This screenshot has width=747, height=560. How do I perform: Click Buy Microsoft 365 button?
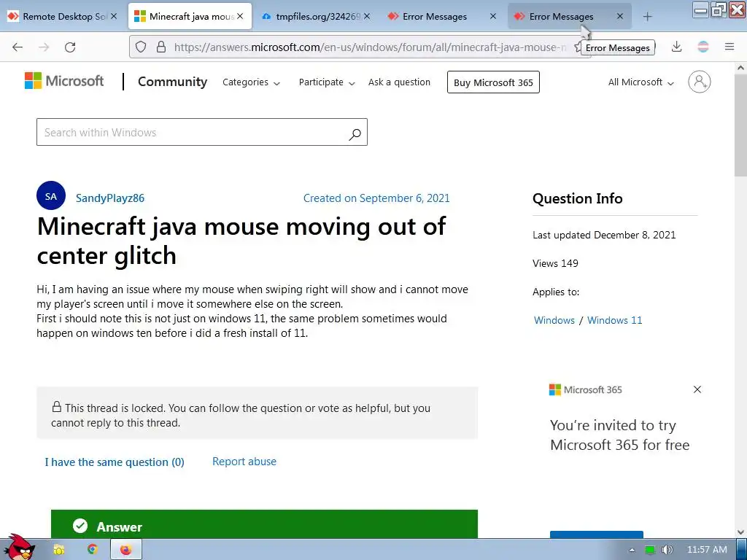pyautogui.click(x=493, y=82)
